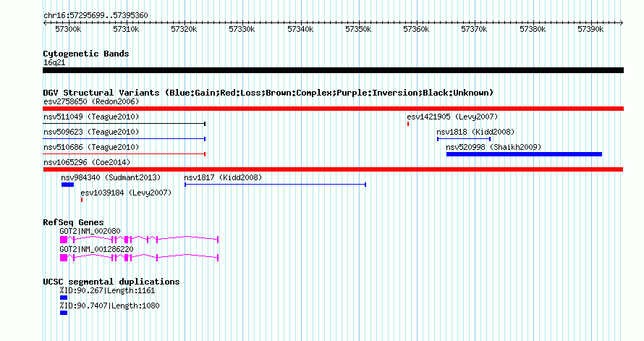Click the nsv1818 (Kidd2008) label

(x=475, y=132)
